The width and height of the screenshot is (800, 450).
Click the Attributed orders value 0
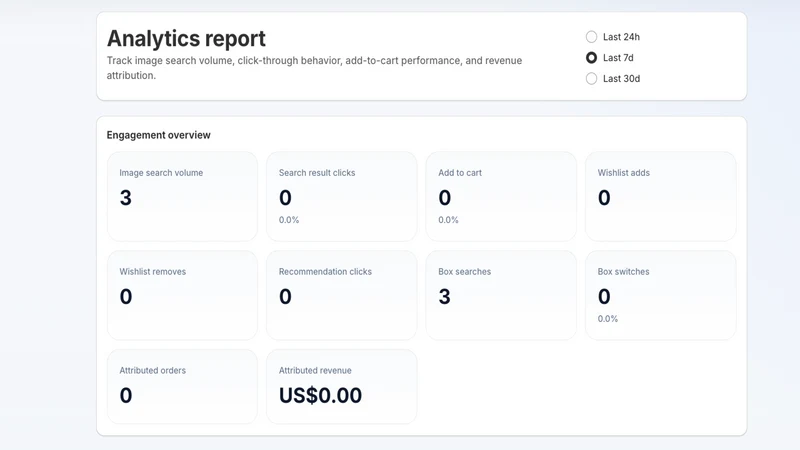[x=126, y=396]
